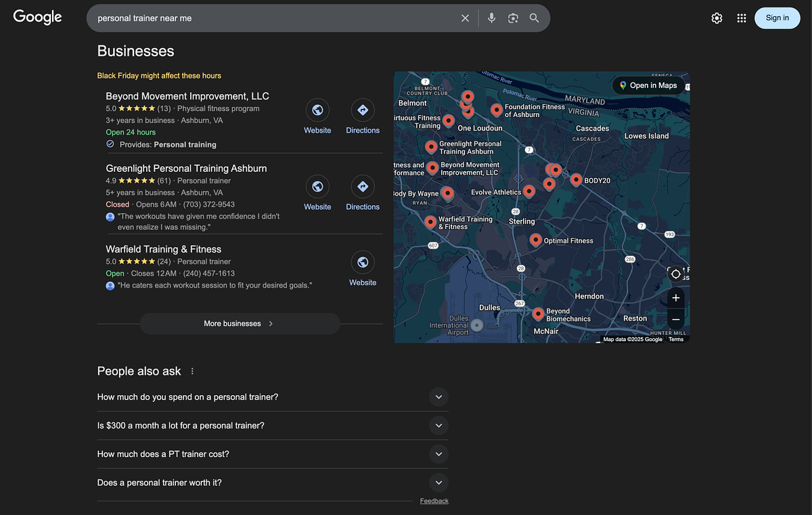This screenshot has height=515, width=812.
Task: Select the Optimal Fitness map pin
Action: (x=535, y=239)
